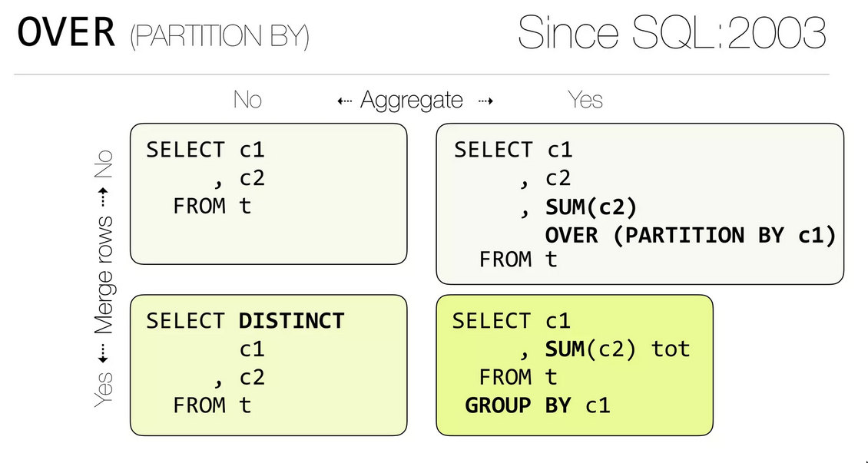Click bold SUM(c2) in the window function query
The height and width of the screenshot is (463, 868).
click(x=591, y=207)
